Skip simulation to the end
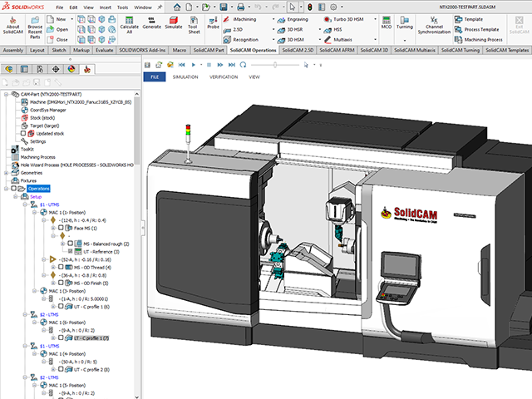 click(x=232, y=65)
